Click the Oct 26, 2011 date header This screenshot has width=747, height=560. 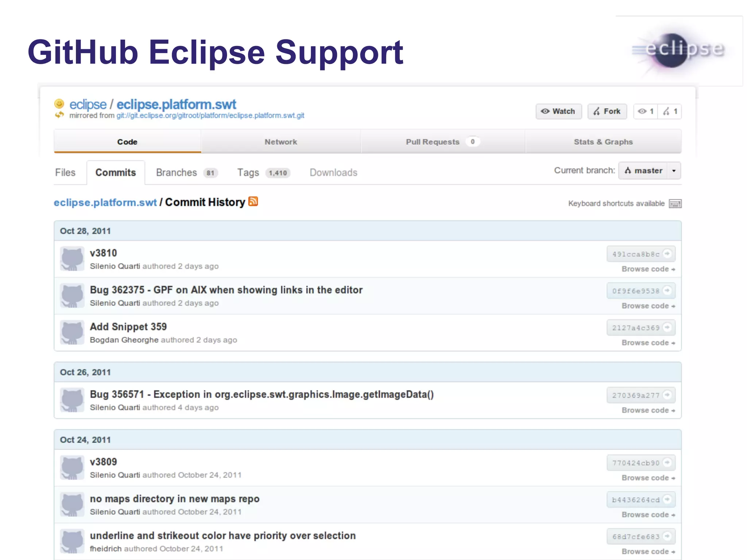point(368,372)
